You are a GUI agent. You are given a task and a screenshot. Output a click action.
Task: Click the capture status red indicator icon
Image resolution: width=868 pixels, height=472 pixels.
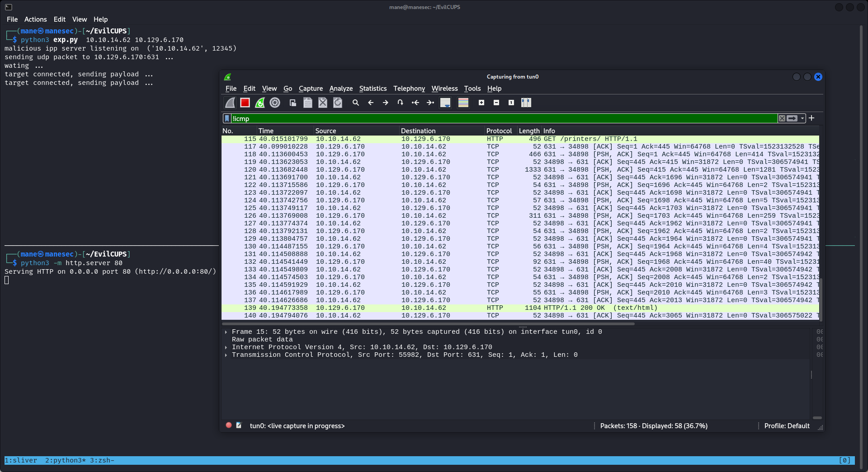click(229, 425)
